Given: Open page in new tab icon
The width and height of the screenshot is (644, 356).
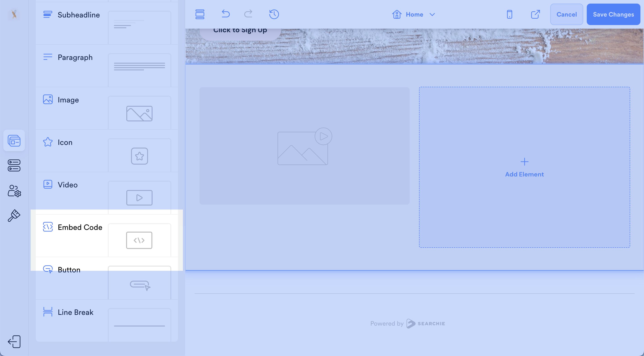Looking at the screenshot, I should [535, 14].
